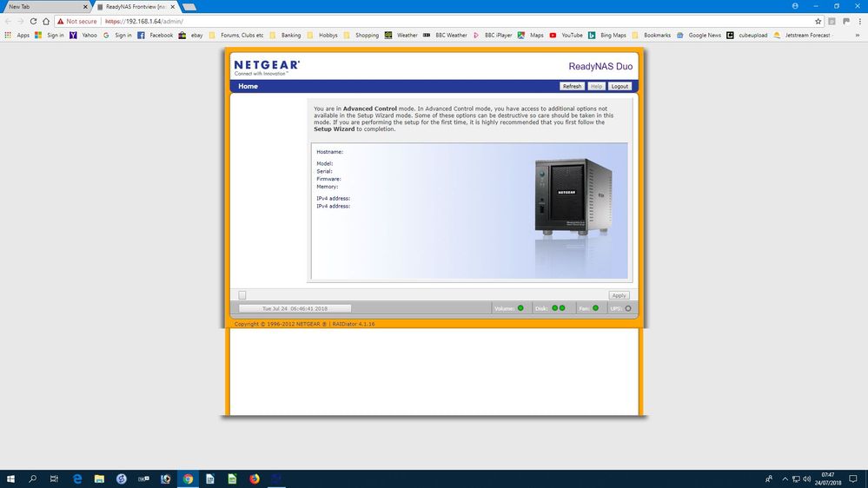Image resolution: width=868 pixels, height=488 pixels.
Task: Click the UPS status indicator
Action: 627,308
